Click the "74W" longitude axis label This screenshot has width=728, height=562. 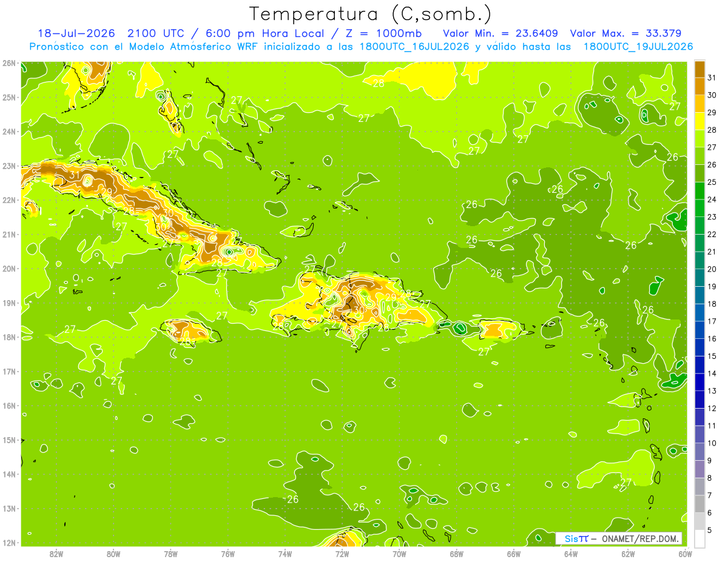(x=285, y=554)
